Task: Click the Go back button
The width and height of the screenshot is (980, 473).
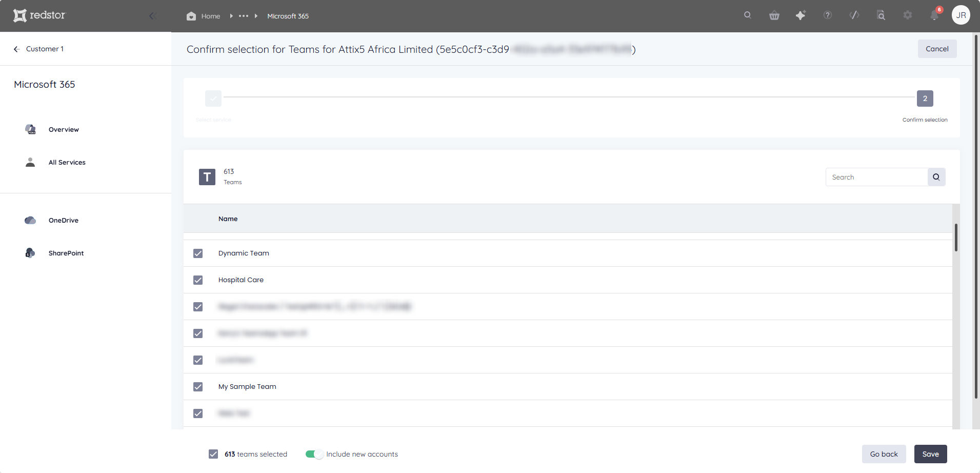Action: (884, 454)
